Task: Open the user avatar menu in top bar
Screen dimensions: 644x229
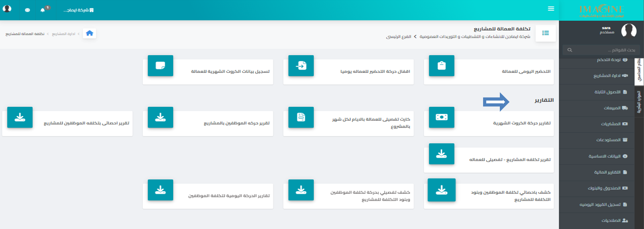Action: pyautogui.click(x=7, y=9)
